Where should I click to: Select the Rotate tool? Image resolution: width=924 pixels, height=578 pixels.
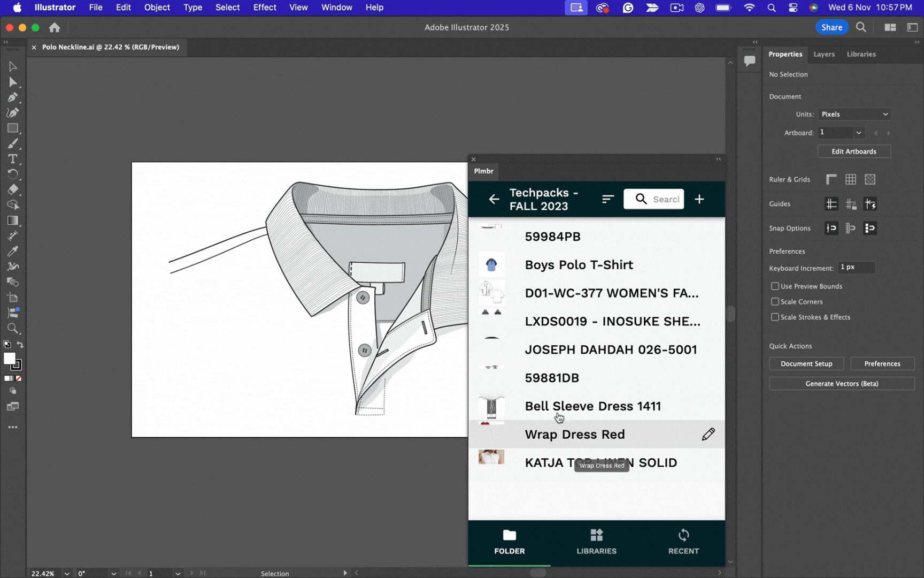(13, 174)
